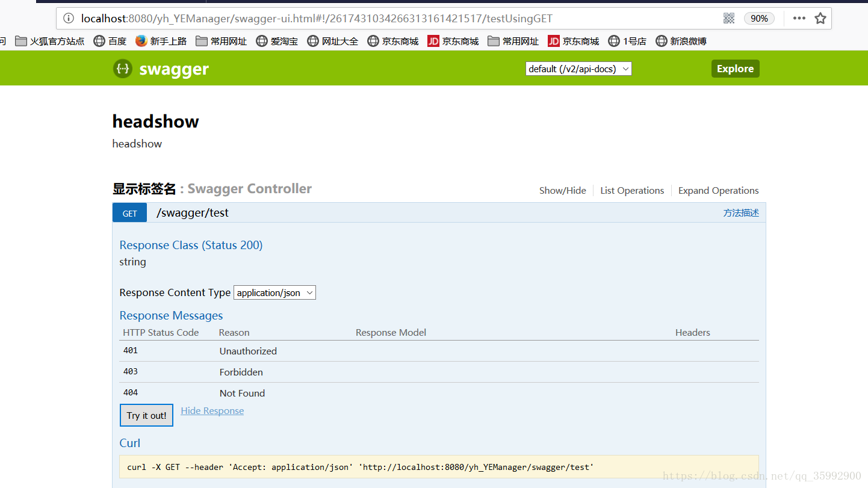This screenshot has height=488, width=868.
Task: Bookmark this page with the star icon
Action: pyautogui.click(x=820, y=19)
